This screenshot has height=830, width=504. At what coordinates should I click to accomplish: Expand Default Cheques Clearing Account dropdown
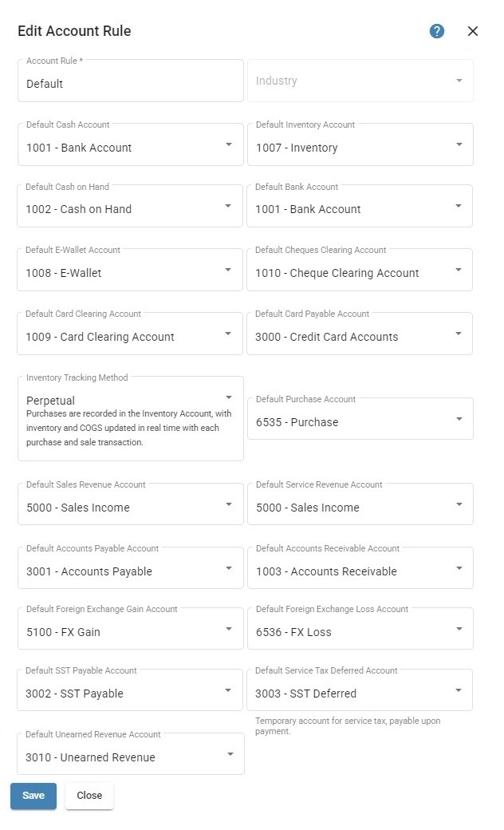pos(359,270)
